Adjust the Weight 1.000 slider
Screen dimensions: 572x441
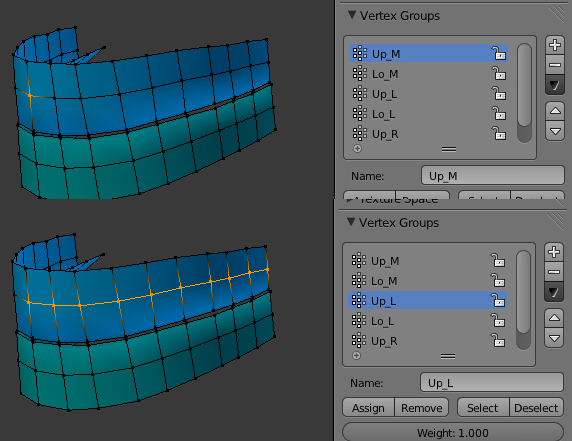[x=453, y=433]
